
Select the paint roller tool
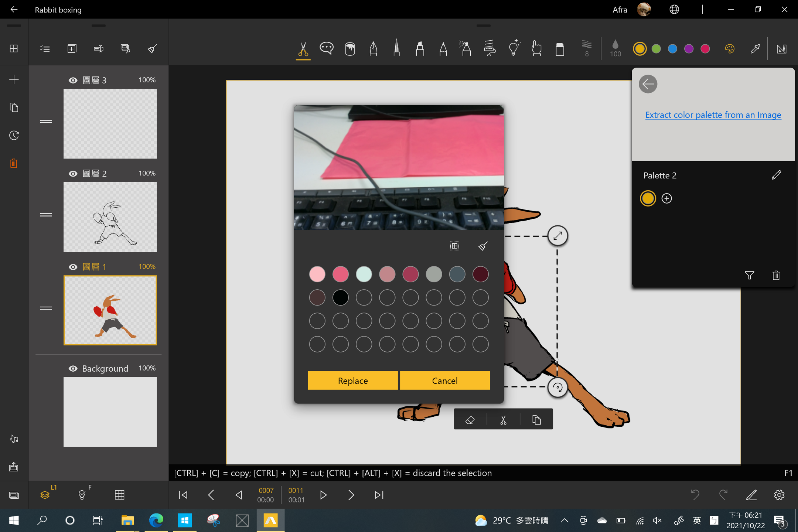[490, 48]
